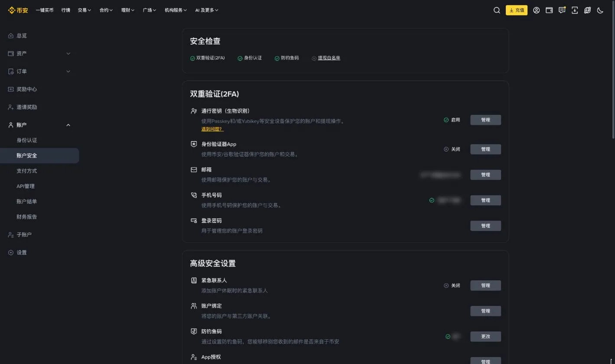The width and height of the screenshot is (615, 364).
Task: Open the search magnifier icon
Action: tap(497, 10)
